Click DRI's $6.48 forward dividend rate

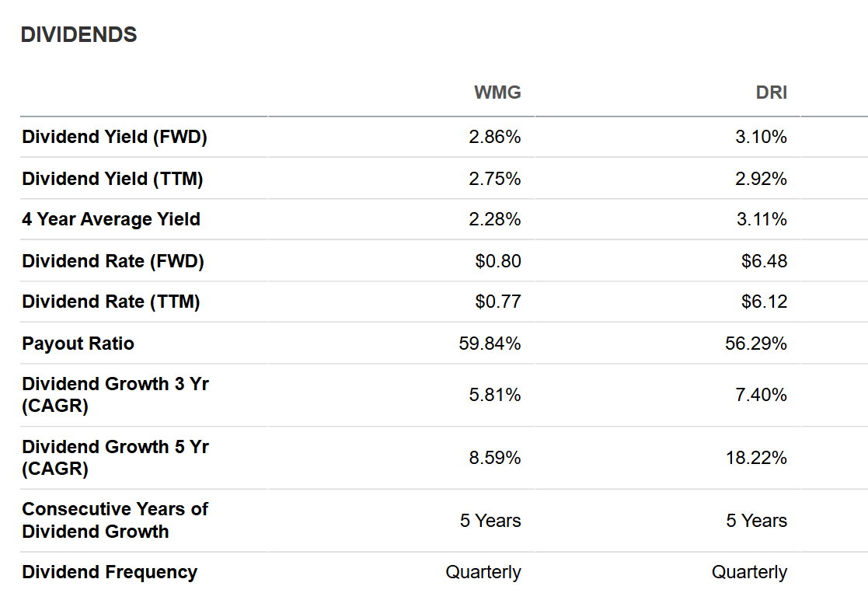(x=764, y=260)
